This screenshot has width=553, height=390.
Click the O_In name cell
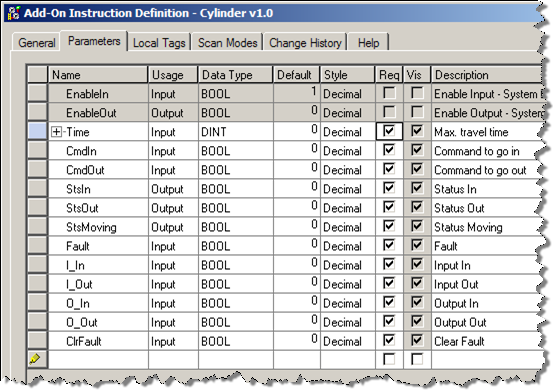tap(98, 303)
